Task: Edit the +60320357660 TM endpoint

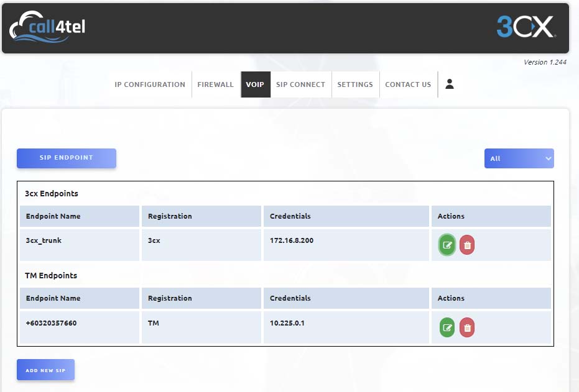Action: (447, 327)
